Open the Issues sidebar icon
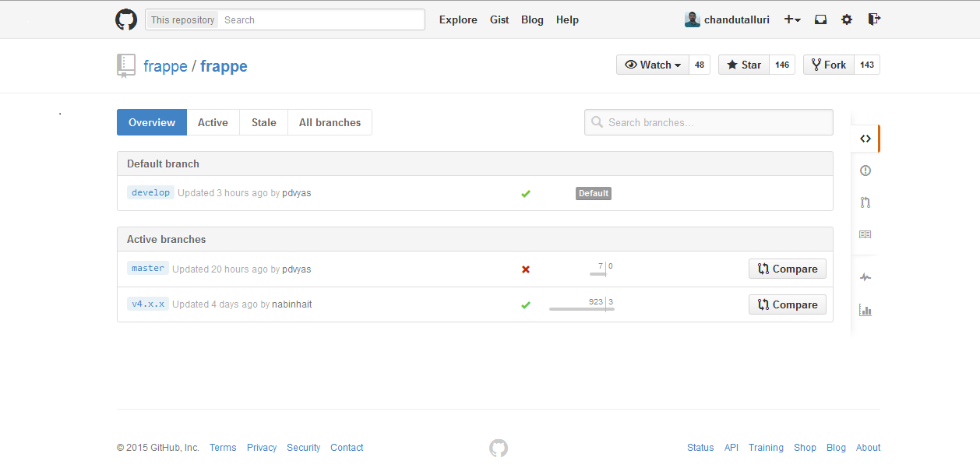The image size is (980, 475). click(x=865, y=171)
